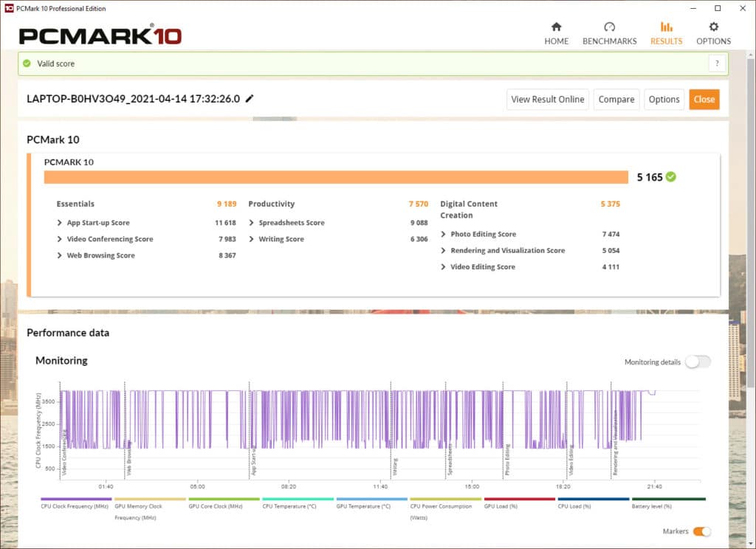Click the Benchmarks gauge icon

point(609,27)
